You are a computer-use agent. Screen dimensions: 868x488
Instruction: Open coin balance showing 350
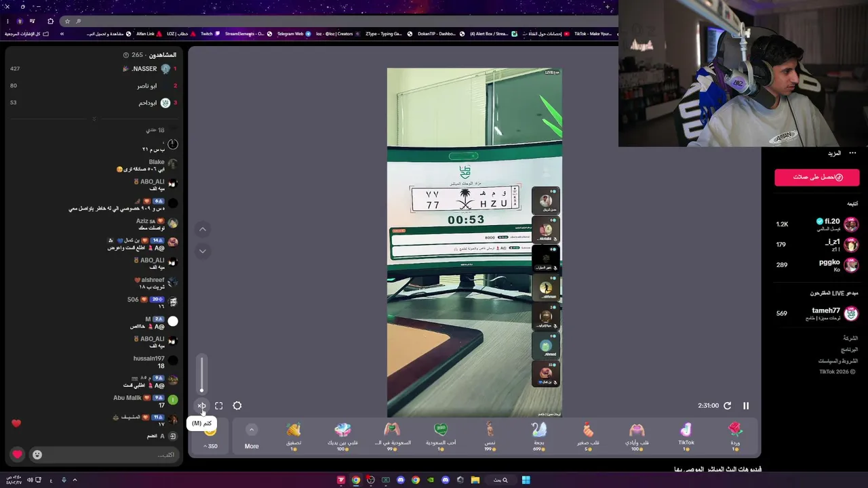pos(210,446)
